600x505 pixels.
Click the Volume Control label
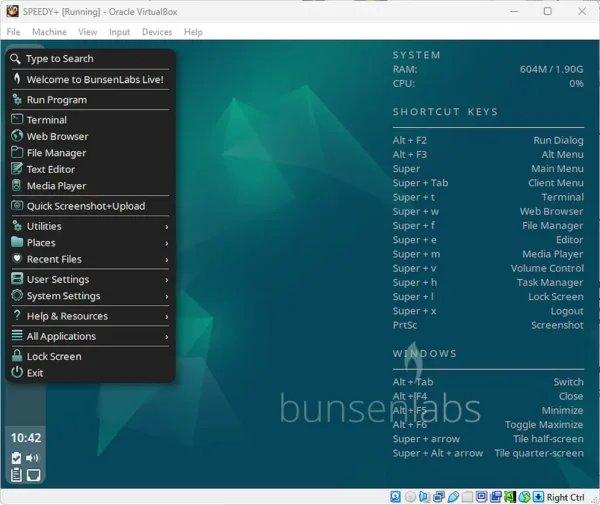(x=547, y=268)
